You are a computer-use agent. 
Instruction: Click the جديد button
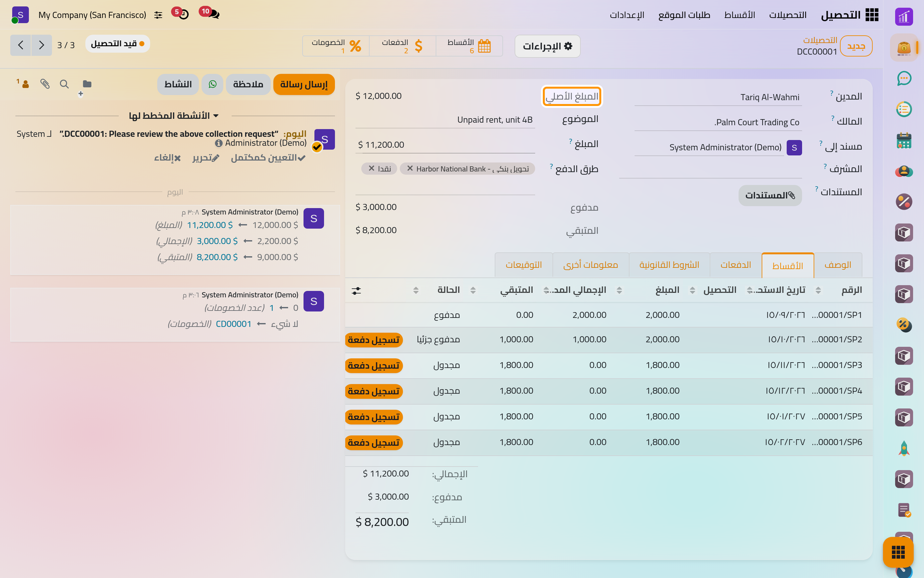tap(856, 46)
